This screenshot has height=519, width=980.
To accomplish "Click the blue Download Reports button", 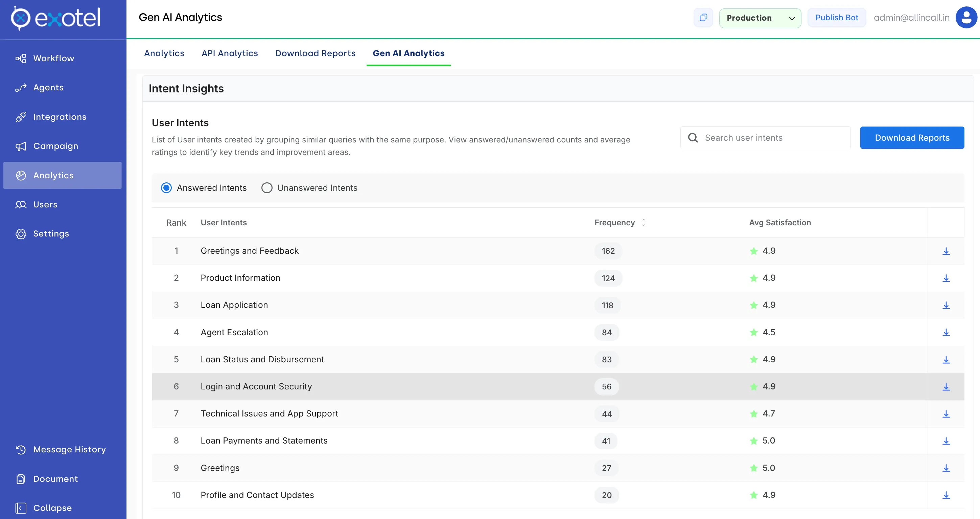I will (x=912, y=138).
